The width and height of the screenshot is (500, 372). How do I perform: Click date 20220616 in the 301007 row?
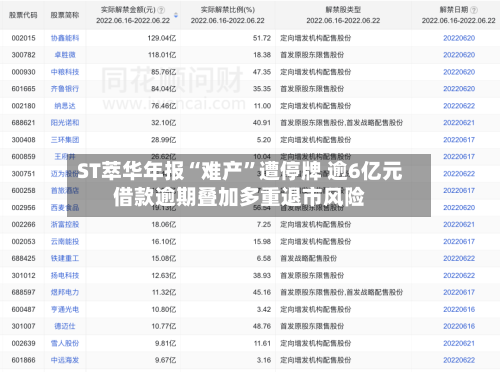pyautogui.click(x=459, y=326)
